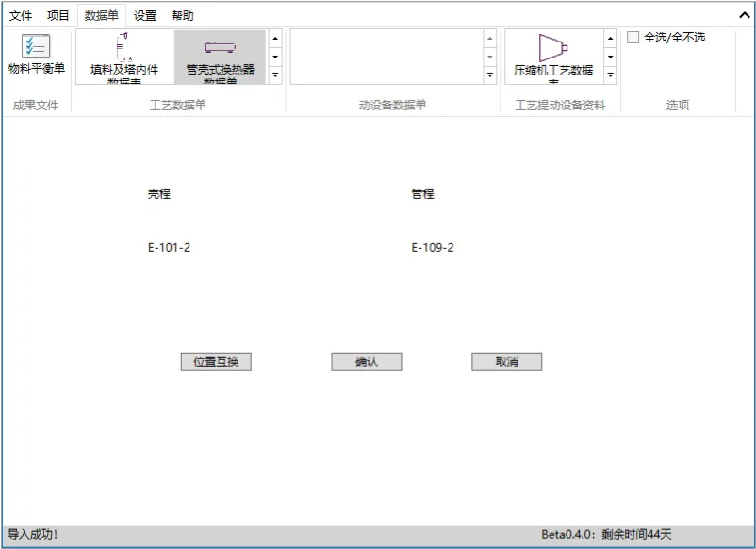The height and width of the screenshot is (549, 756).
Task: Click the 选项 group label
Action: point(678,105)
